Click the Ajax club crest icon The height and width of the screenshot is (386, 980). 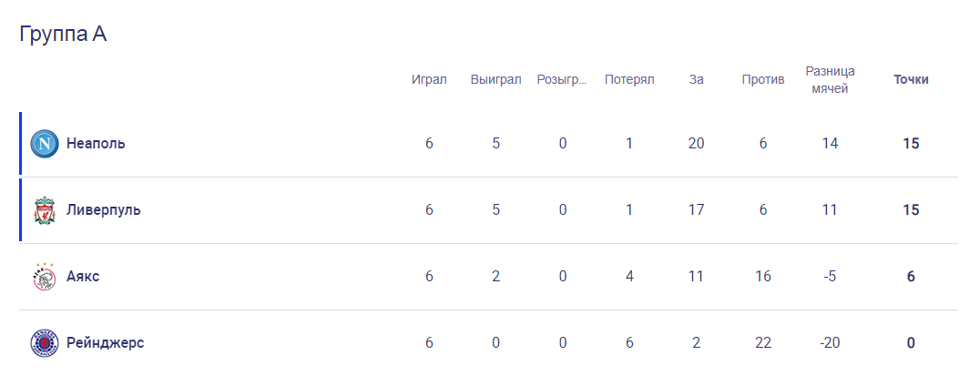45,277
